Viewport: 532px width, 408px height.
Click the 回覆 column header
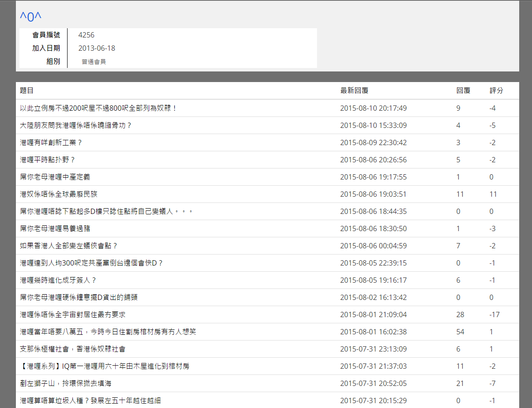coord(463,90)
